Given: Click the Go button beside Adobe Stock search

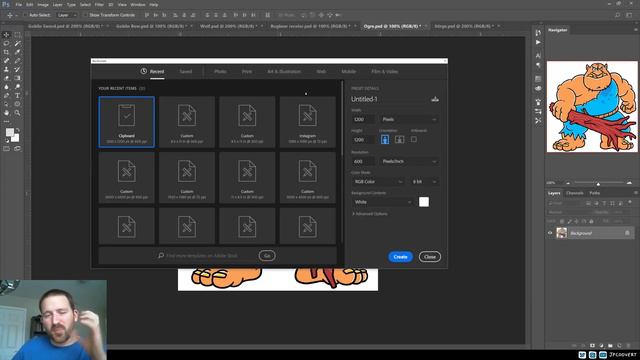Looking at the screenshot, I should (x=267, y=256).
